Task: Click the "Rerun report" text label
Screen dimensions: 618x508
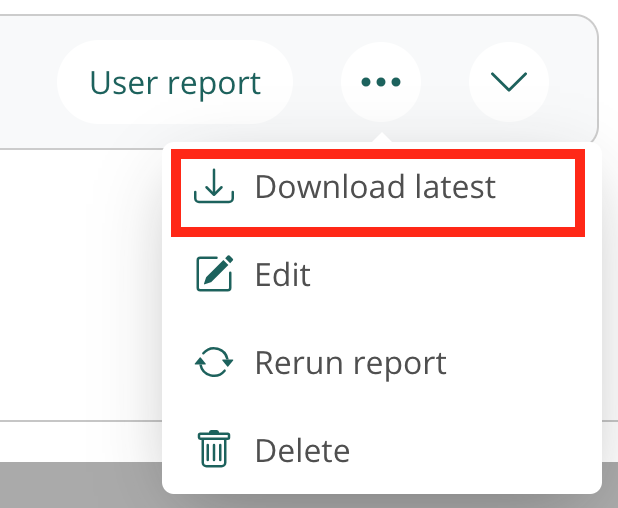Action: pyautogui.click(x=350, y=362)
